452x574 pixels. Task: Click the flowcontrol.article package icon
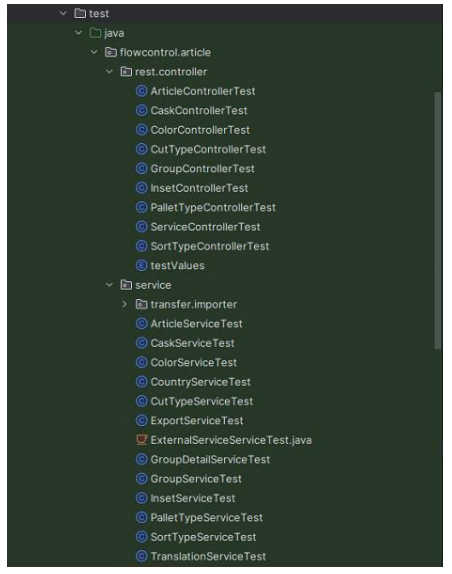(x=111, y=52)
